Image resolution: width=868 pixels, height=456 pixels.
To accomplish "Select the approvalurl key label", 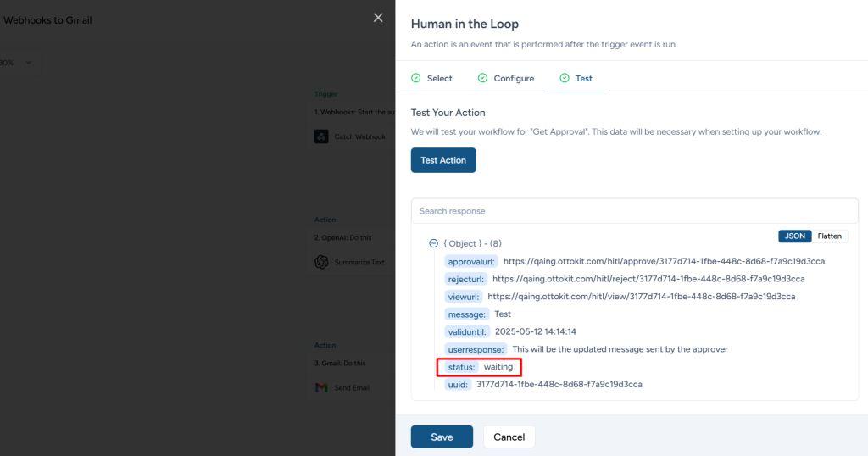I will pos(471,261).
